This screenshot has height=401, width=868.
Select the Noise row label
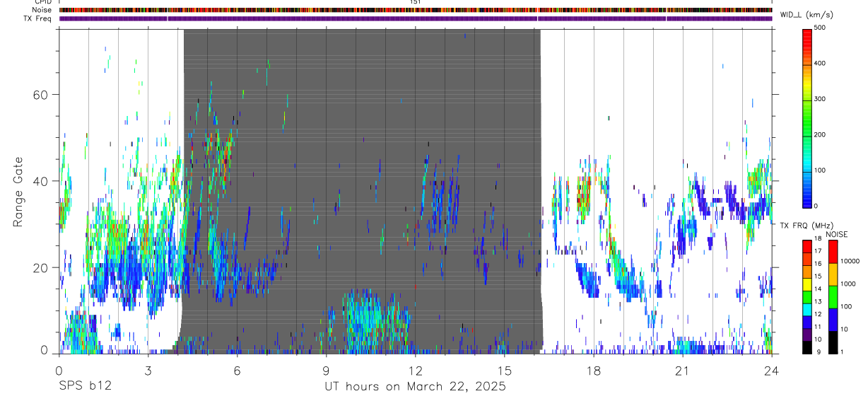[42, 11]
